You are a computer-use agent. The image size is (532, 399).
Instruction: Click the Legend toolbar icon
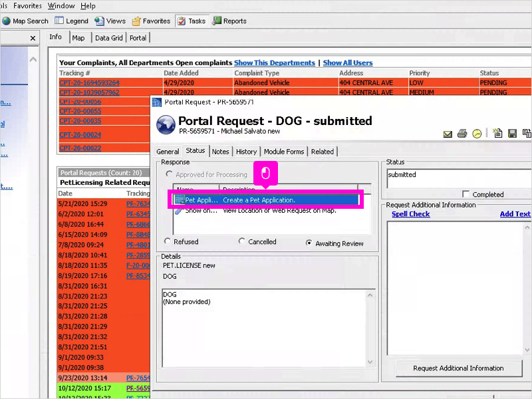[x=59, y=21]
